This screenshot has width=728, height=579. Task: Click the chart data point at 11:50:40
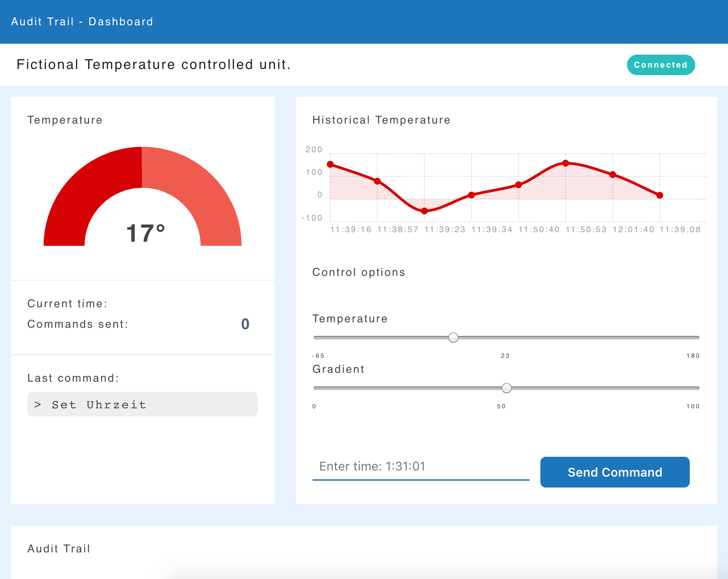point(519,185)
